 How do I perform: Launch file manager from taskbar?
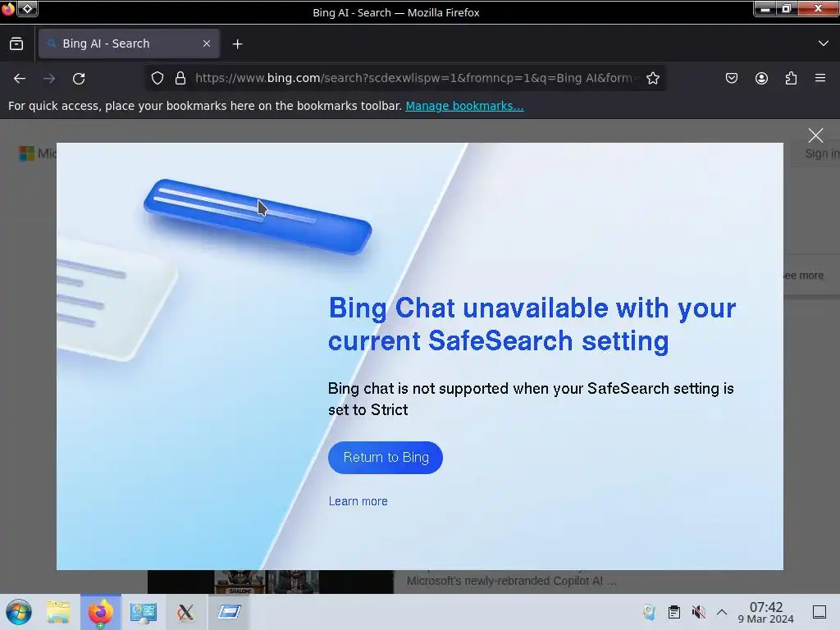coord(58,612)
